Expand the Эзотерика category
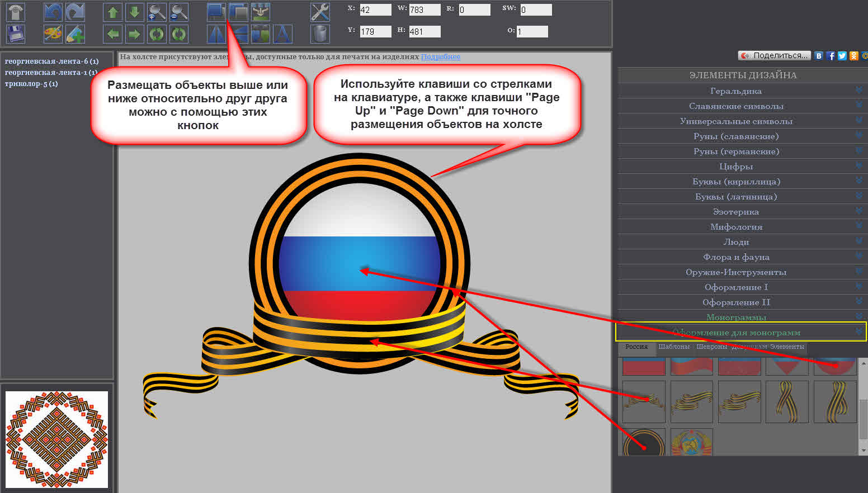The width and height of the screenshot is (868, 493). (743, 211)
